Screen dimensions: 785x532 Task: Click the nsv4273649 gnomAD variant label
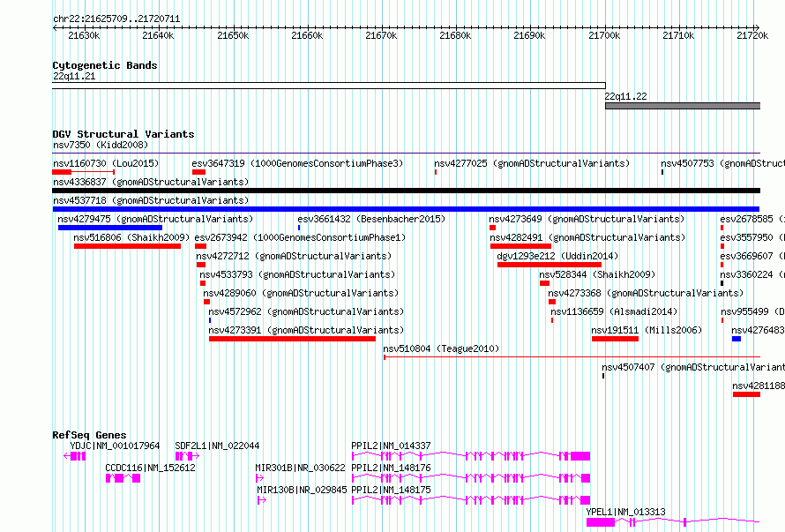point(587,219)
